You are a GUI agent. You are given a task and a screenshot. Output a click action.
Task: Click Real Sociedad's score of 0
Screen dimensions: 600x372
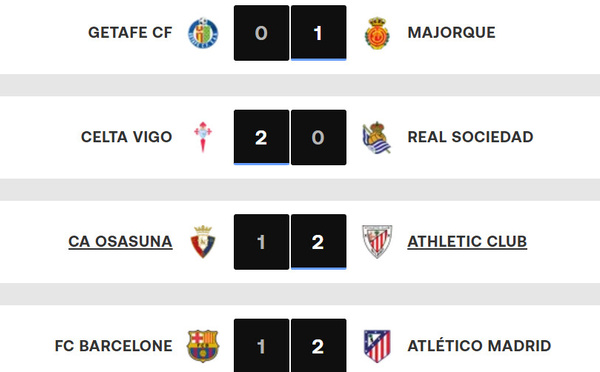[x=318, y=137]
